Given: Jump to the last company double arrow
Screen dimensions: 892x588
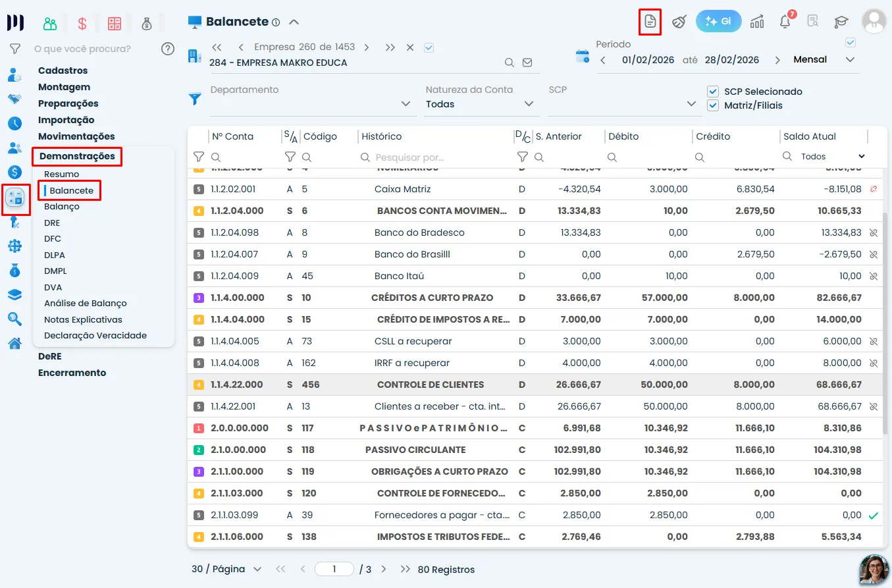Looking at the screenshot, I should (x=390, y=47).
